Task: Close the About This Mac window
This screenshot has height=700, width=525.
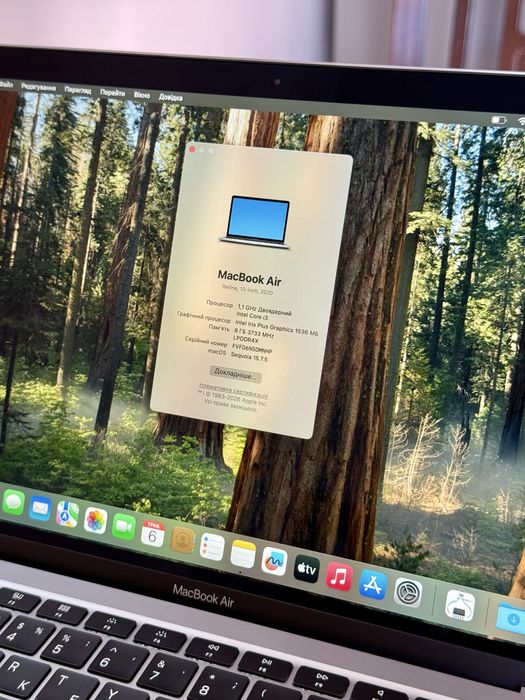Action: tap(192, 149)
